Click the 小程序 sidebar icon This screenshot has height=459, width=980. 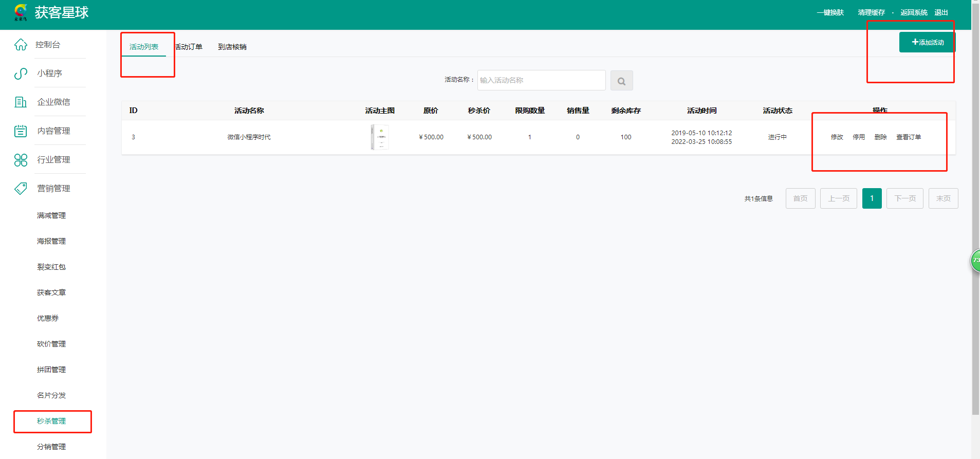tap(21, 74)
